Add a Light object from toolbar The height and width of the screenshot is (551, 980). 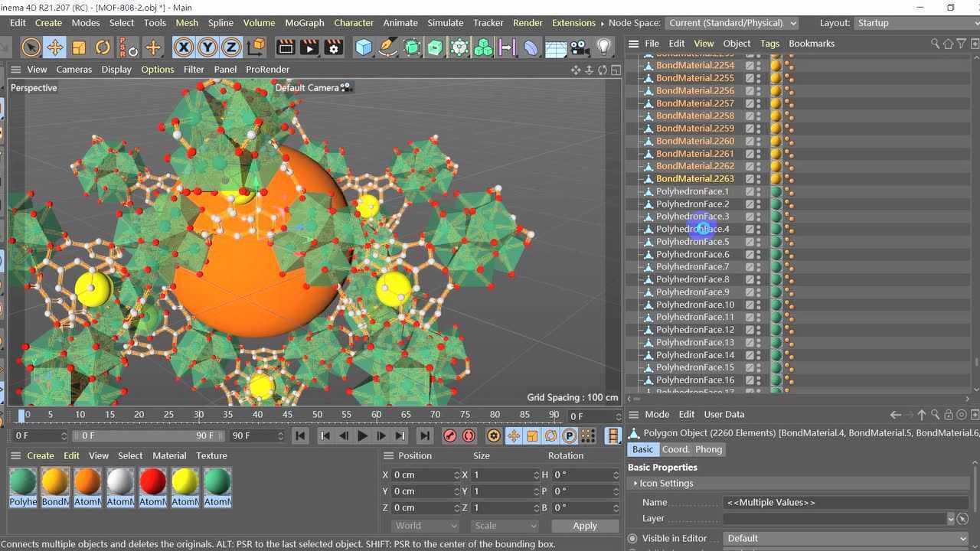coord(604,47)
